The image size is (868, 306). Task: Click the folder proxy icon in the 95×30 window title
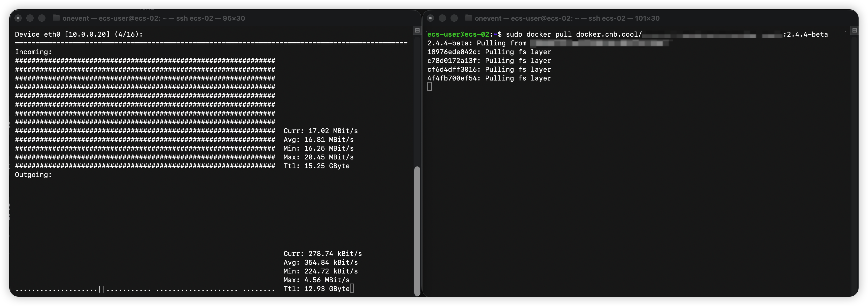56,18
